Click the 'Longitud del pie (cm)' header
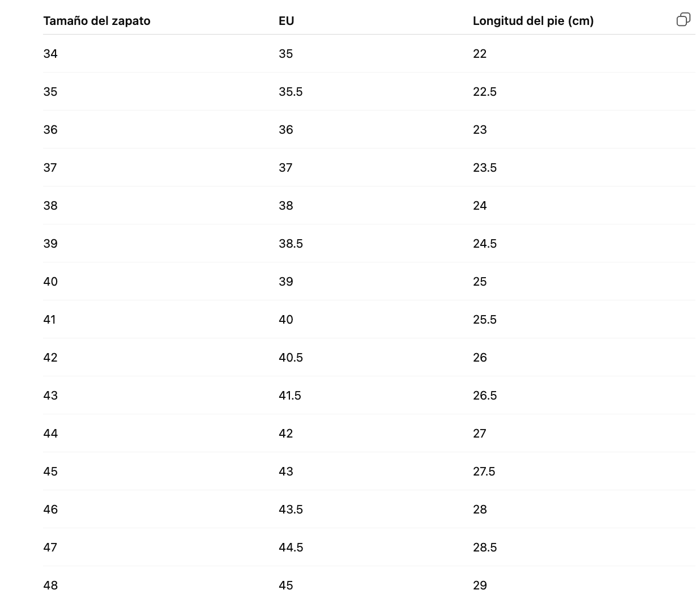 533,21
